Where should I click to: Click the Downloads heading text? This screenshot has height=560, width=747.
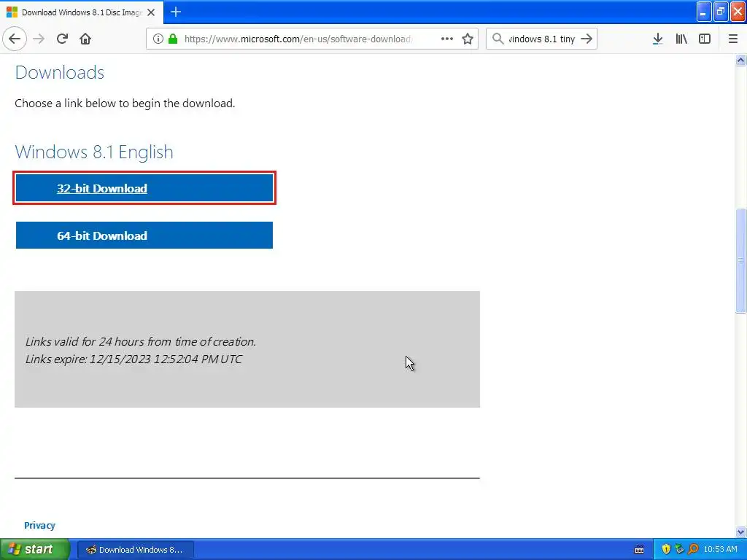pyautogui.click(x=60, y=72)
